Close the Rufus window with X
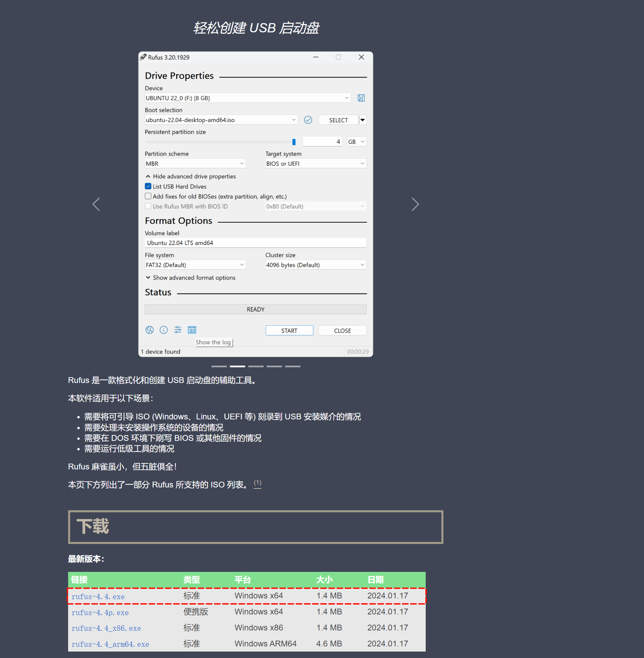Screen dimensions: 644x658 point(361,57)
